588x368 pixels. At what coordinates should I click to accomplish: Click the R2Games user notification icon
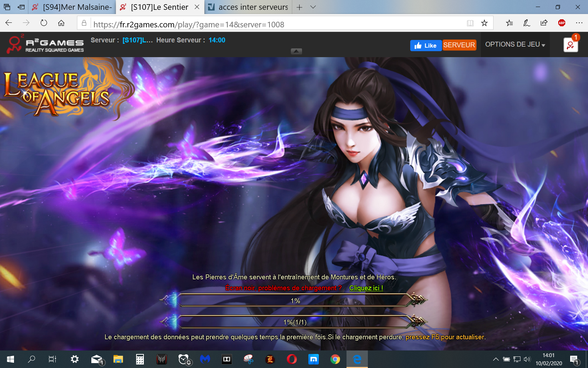click(570, 45)
